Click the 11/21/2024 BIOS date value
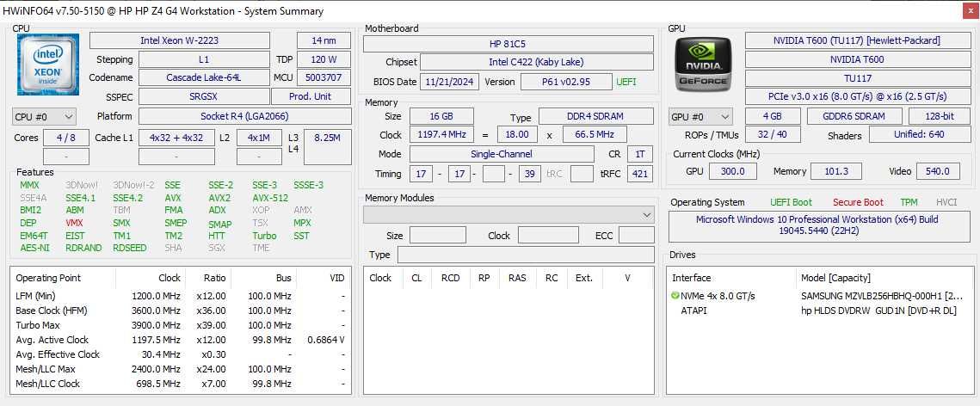The height and width of the screenshot is (406, 980). pyautogui.click(x=450, y=82)
